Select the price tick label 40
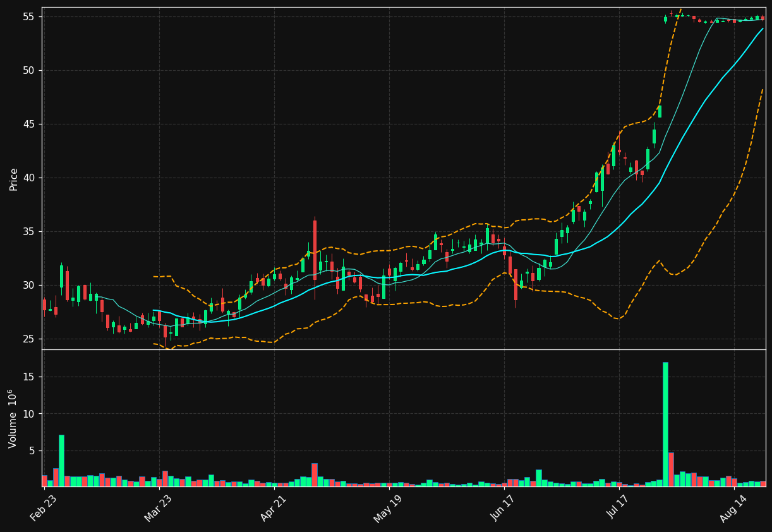Screen dimensions: 772x532 tap(29, 178)
